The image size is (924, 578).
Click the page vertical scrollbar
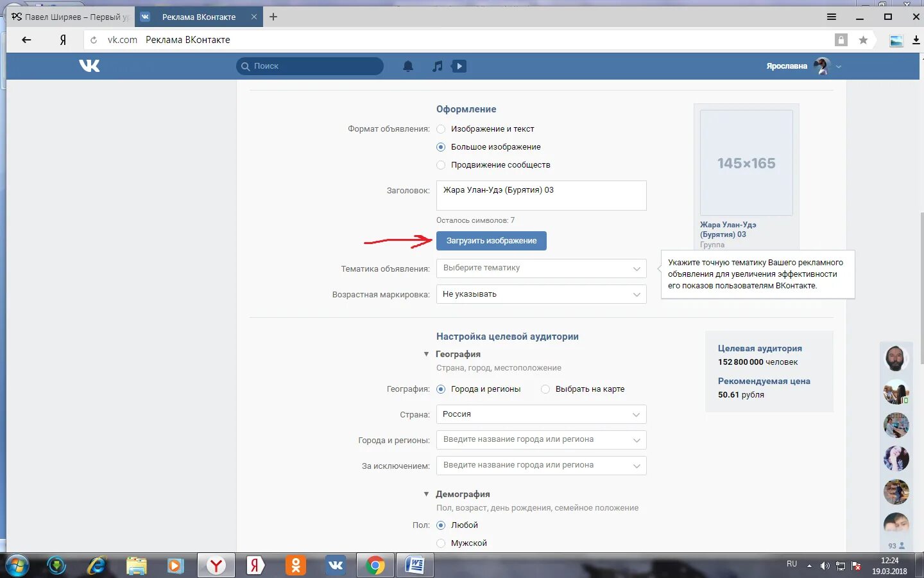coord(922,288)
